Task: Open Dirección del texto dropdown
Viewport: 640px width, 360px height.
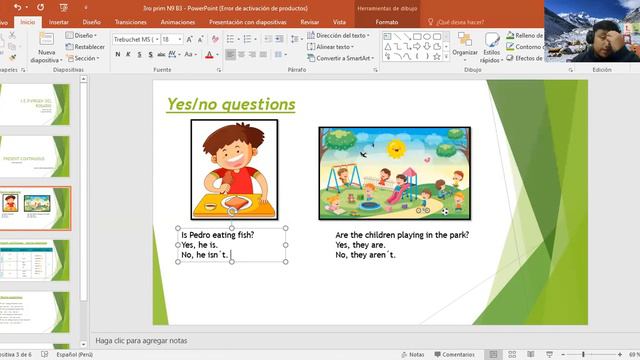Action: point(338,36)
